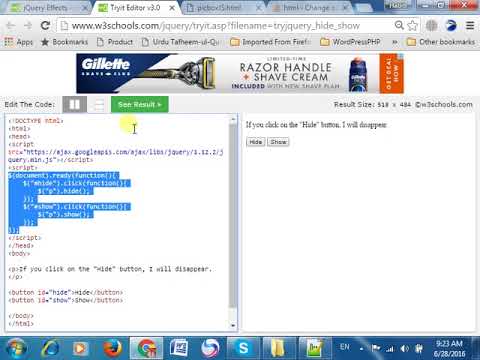480x360 pixels.
Task: Open Firefox from the taskbar
Action: 112,348
